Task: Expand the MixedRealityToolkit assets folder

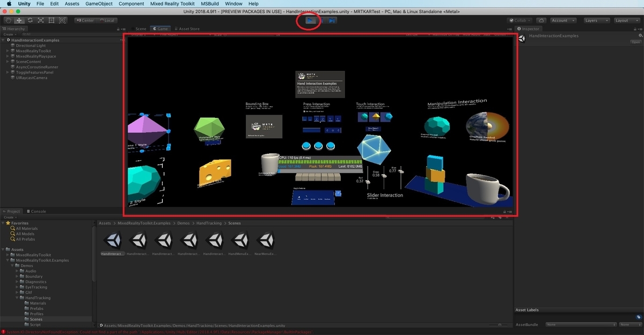Action: tap(8, 255)
